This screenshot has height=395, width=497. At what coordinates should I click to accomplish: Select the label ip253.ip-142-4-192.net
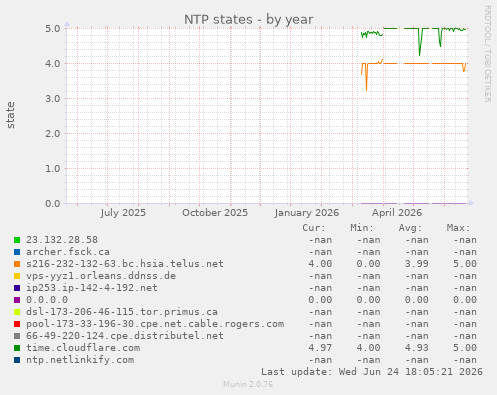(92, 288)
